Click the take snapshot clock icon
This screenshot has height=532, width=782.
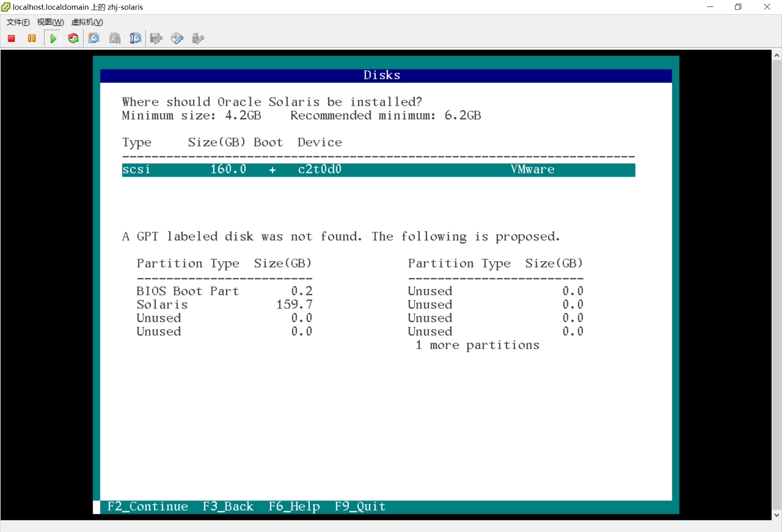point(94,38)
